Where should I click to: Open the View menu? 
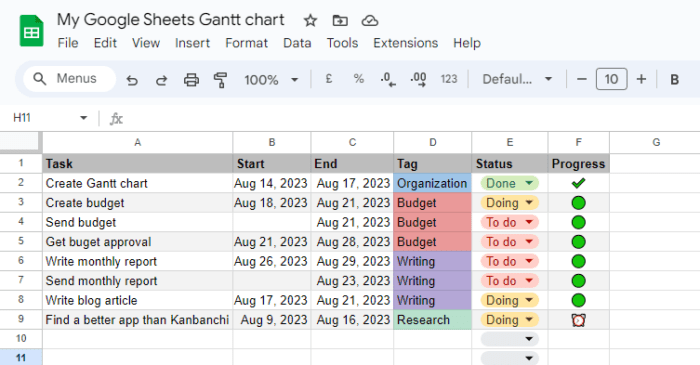click(x=146, y=43)
